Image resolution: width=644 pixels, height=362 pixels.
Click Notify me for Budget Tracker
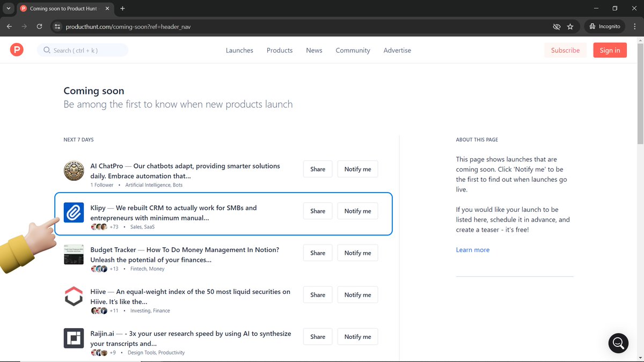[357, 253]
